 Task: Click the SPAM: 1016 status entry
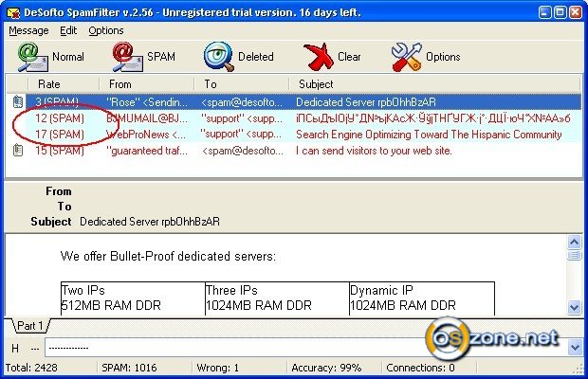pos(129,368)
